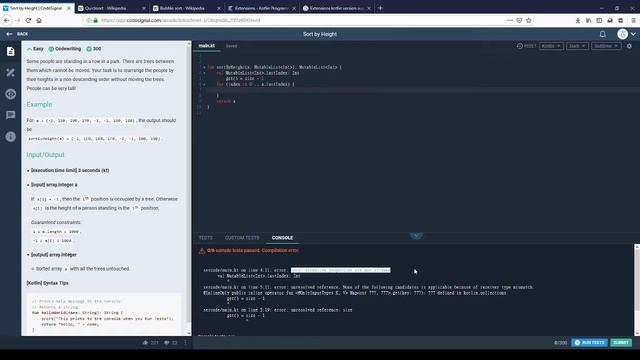Open the Sublime keybinding dropdown
Image resolution: width=640 pixels, height=360 pixels.
(x=606, y=46)
